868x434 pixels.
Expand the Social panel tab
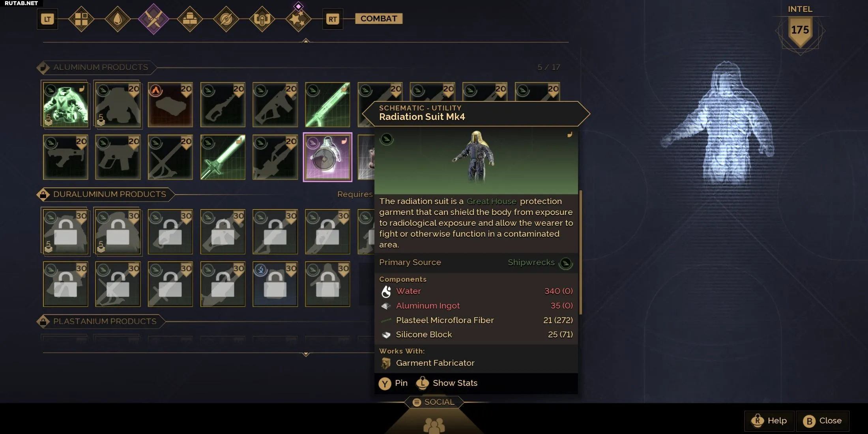pyautogui.click(x=434, y=402)
